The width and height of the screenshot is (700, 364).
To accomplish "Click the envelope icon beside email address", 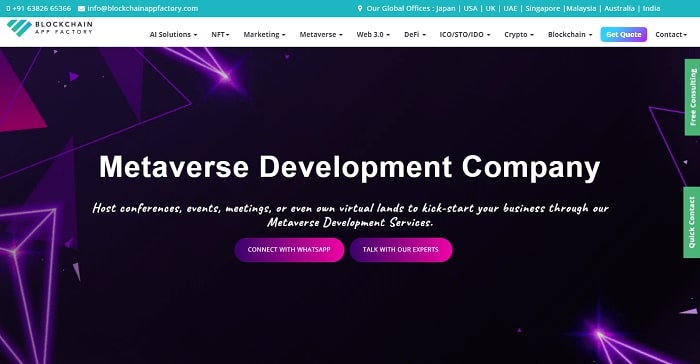I will (x=81, y=8).
